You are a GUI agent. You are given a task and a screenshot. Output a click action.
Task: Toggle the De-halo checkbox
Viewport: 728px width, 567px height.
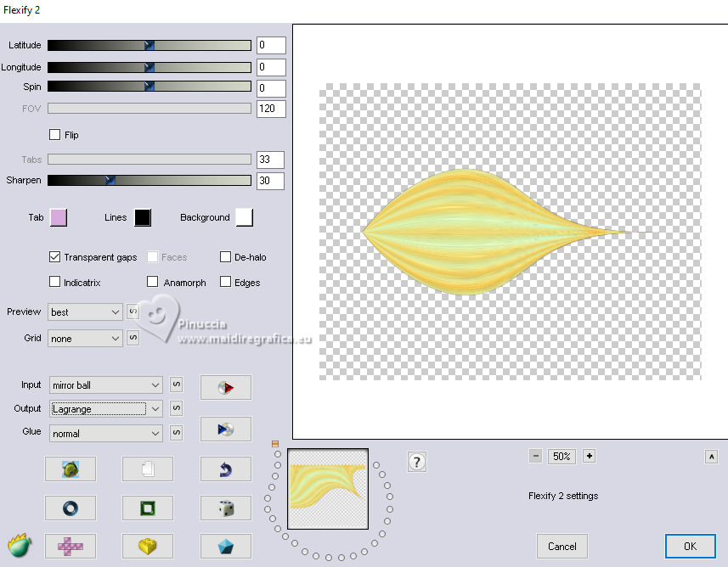click(225, 256)
